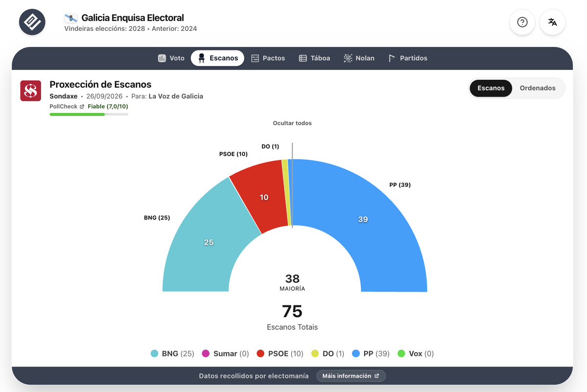
Task: Select the Escanos view toggle
Action: (491, 88)
